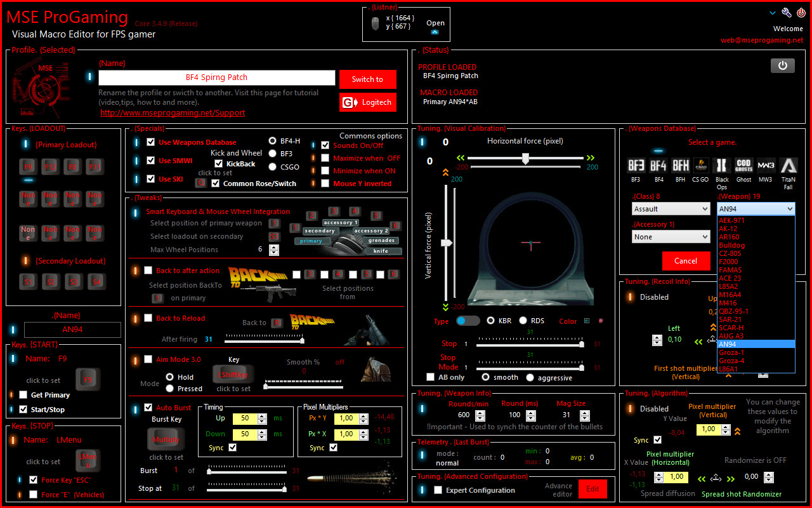
Task: Adjust the Mag Size stepper
Action: [x=584, y=415]
